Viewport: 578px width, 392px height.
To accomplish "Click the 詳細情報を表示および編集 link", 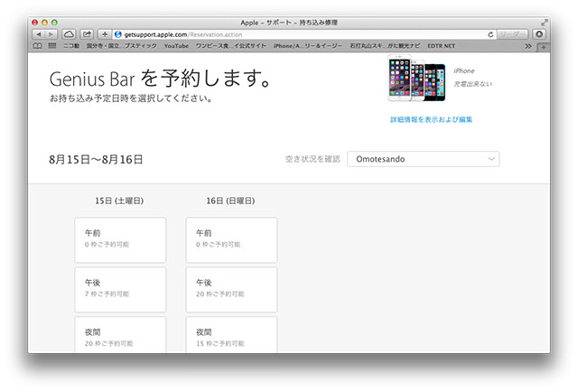I will [432, 119].
